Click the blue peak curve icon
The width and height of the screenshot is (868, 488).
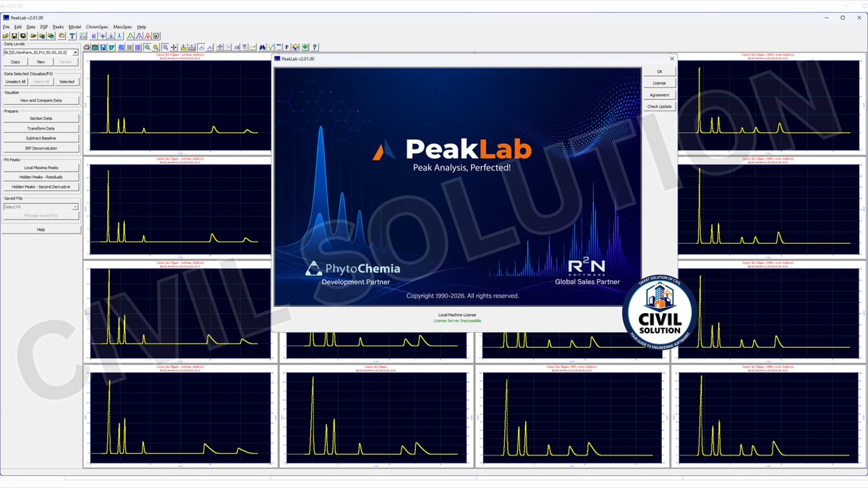(140, 35)
